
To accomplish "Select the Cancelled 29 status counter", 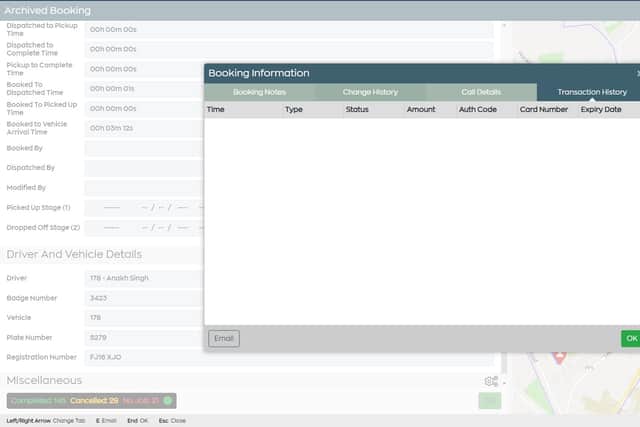I will tap(94, 401).
